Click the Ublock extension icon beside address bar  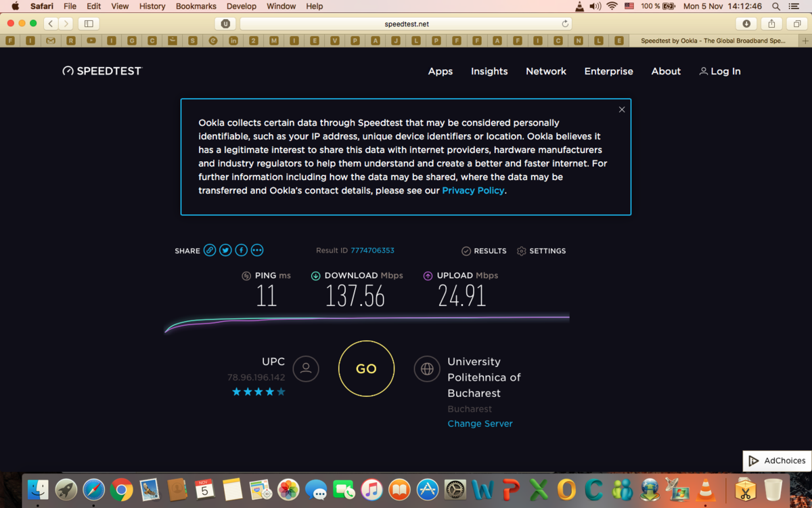(225, 24)
